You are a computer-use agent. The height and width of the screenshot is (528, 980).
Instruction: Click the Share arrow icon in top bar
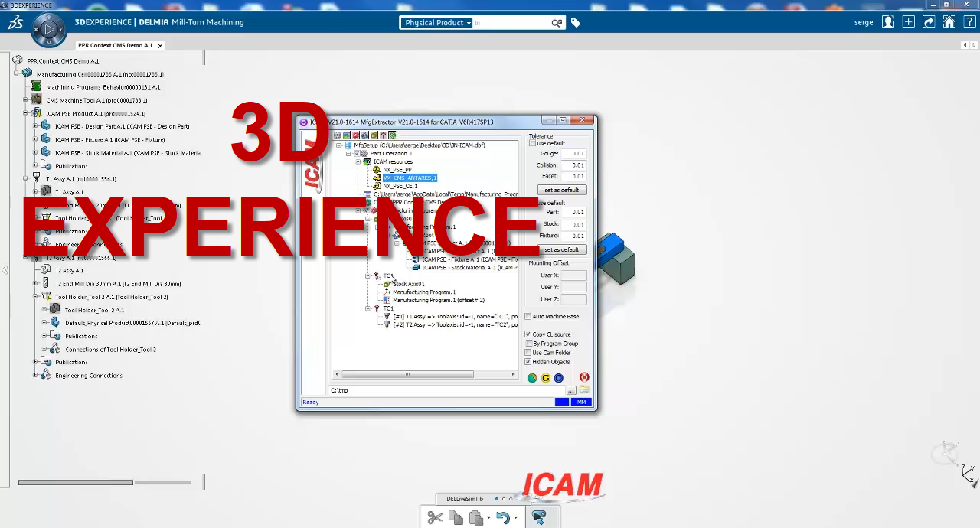pos(929,22)
